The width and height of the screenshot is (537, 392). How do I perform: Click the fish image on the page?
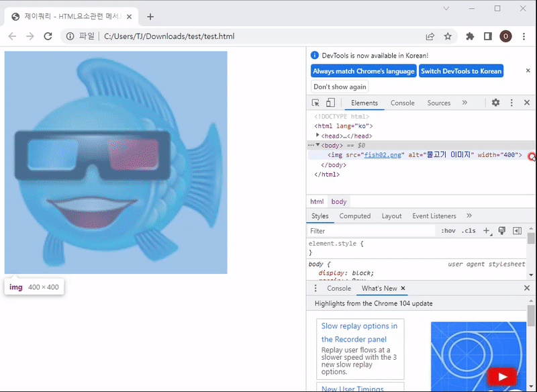(x=115, y=162)
